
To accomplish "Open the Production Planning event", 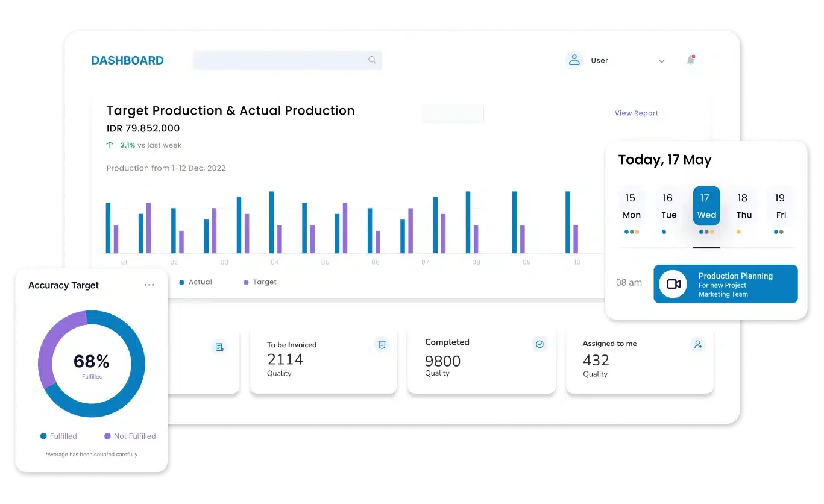I will tap(725, 284).
